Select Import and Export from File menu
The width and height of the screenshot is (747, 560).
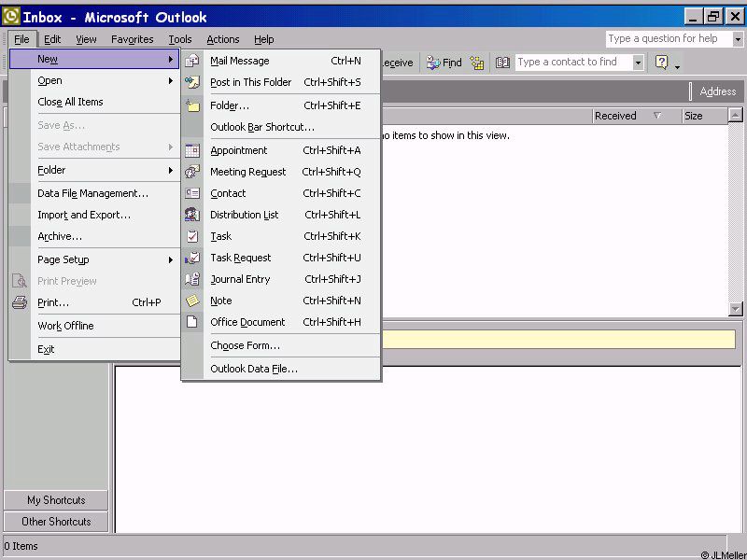pos(84,215)
